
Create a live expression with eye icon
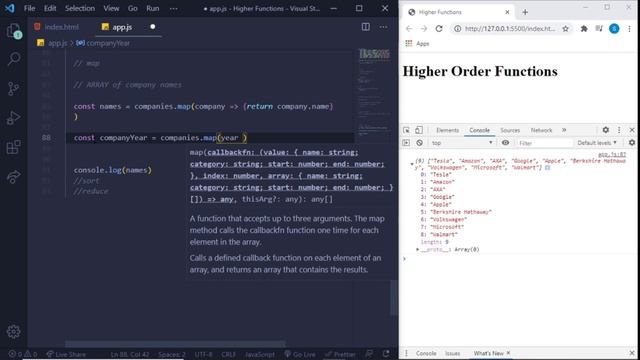(505, 143)
